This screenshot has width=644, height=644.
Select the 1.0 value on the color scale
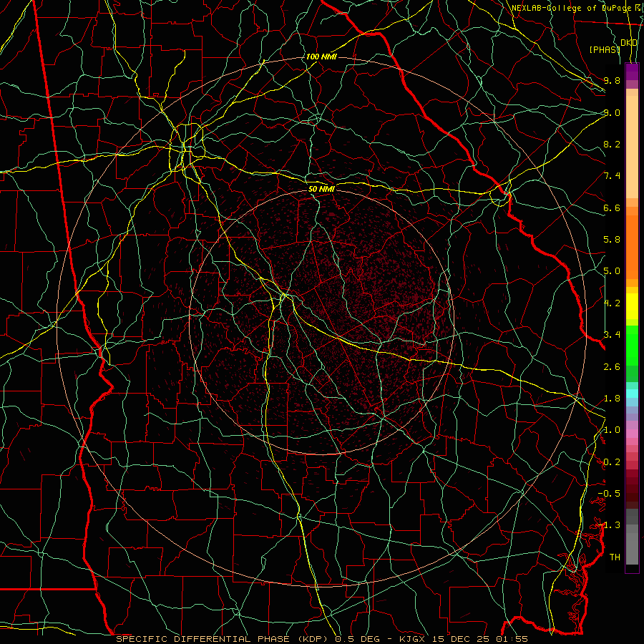[x=612, y=430]
